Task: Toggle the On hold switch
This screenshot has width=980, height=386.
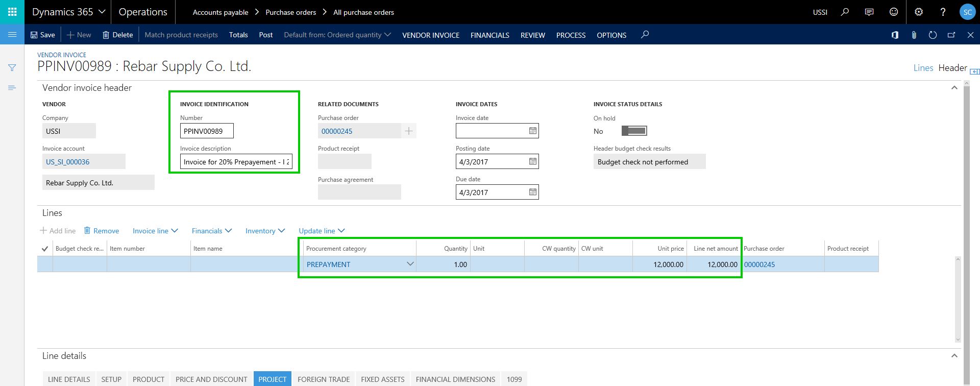Action: coord(634,131)
